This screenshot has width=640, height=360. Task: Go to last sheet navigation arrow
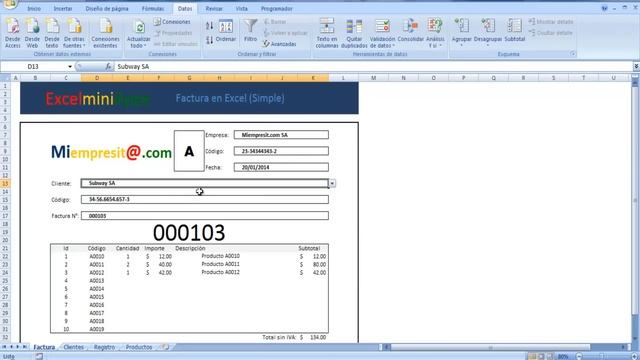click(x=24, y=347)
